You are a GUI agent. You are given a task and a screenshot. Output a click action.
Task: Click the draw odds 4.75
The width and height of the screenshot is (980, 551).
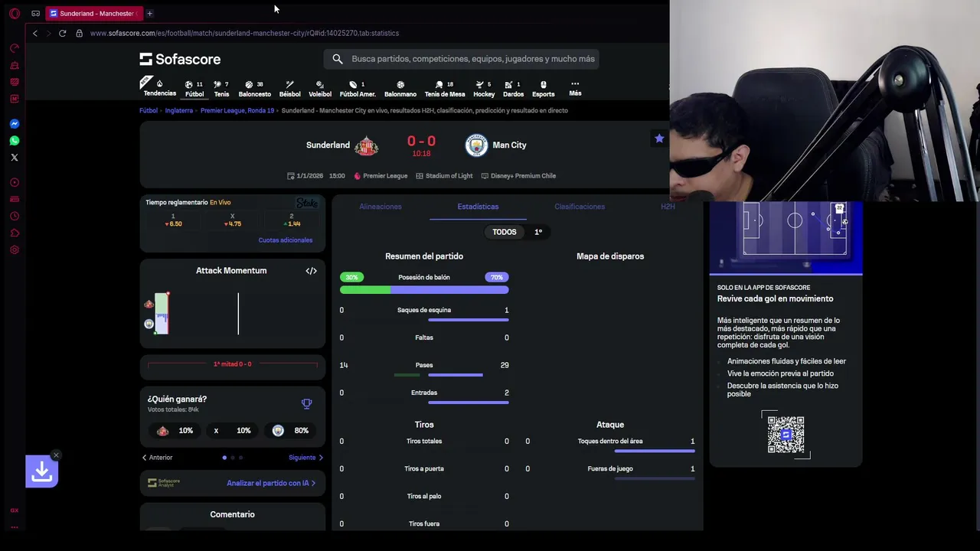[x=233, y=220]
